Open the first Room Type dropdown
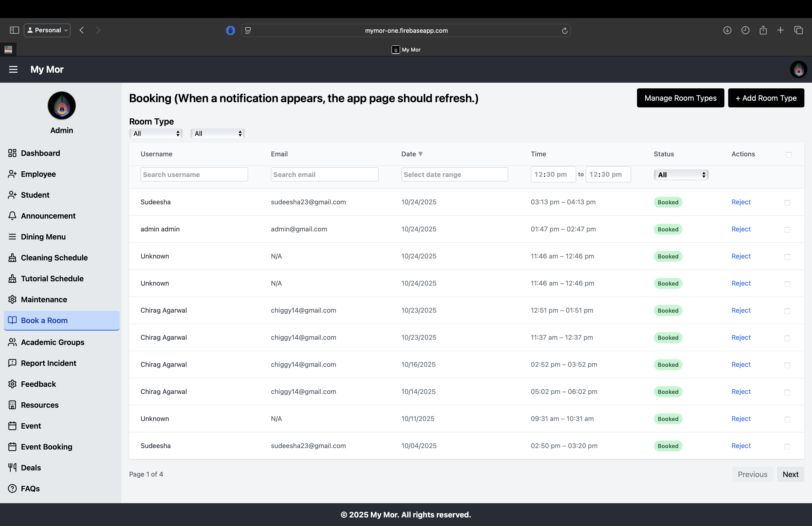Image resolution: width=812 pixels, height=526 pixels. [x=156, y=134]
